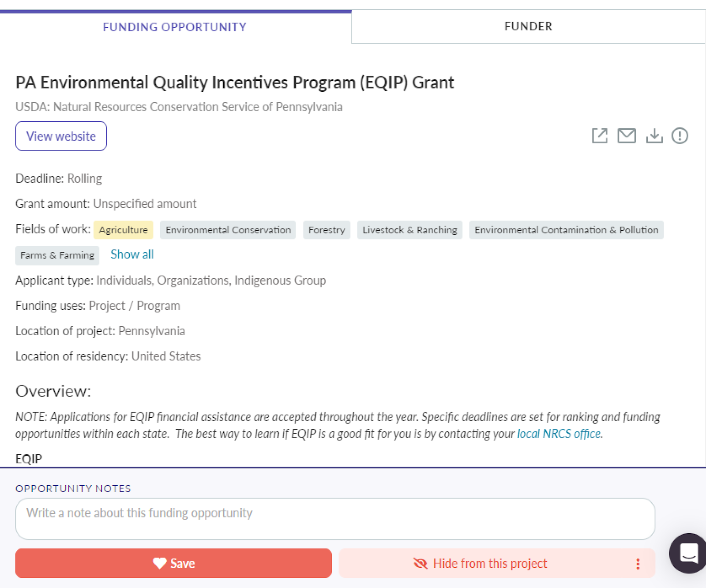Select the Forestry field tag
Viewport: 706px width, 588px height.
pyautogui.click(x=327, y=230)
